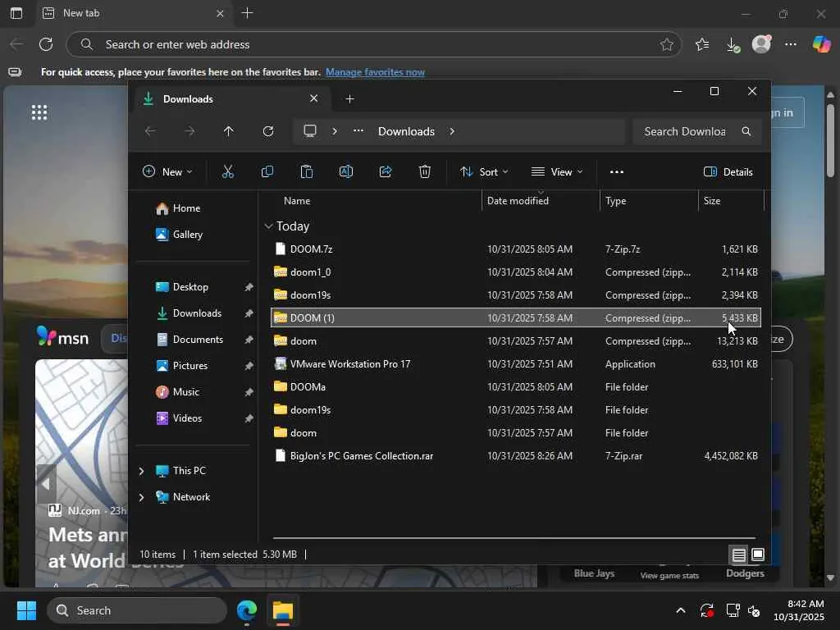Click the Edge profile avatar
Screen dimensions: 840x630
[761, 44]
